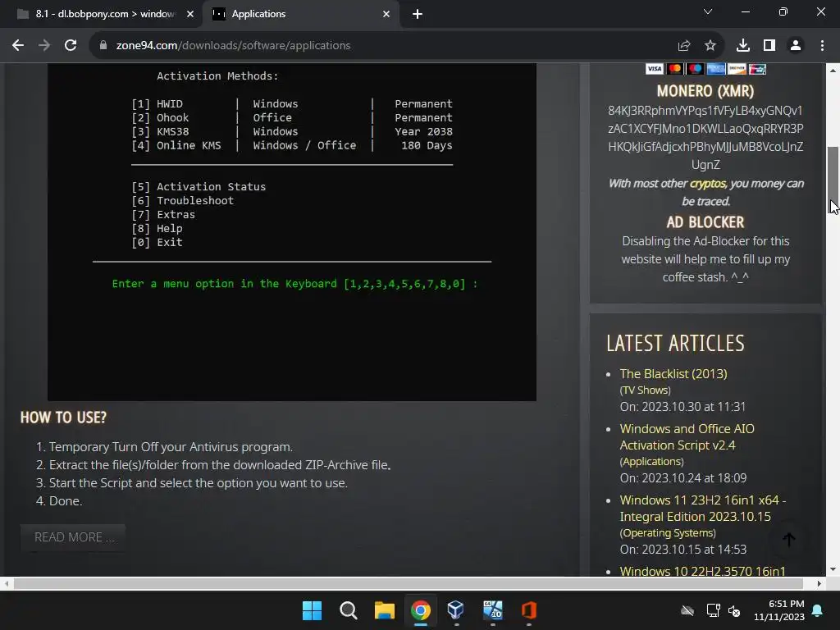Image resolution: width=840 pixels, height=630 pixels.
Task: Click the (TV Shows) category label
Action: pos(645,390)
